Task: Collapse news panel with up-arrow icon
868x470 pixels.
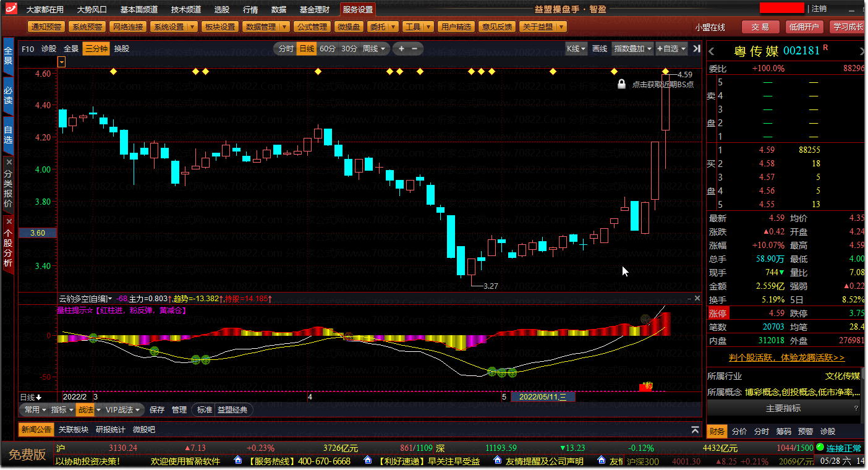Action: 695,430
